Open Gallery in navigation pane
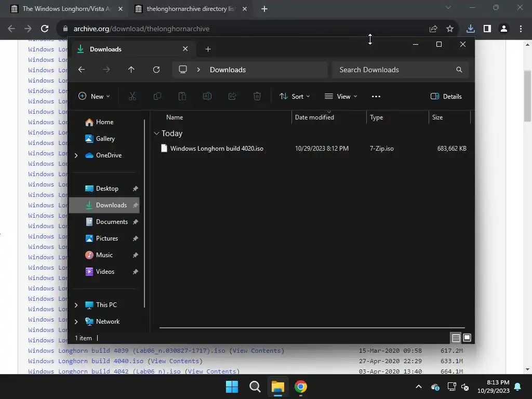The width and height of the screenshot is (532, 399). [104, 139]
